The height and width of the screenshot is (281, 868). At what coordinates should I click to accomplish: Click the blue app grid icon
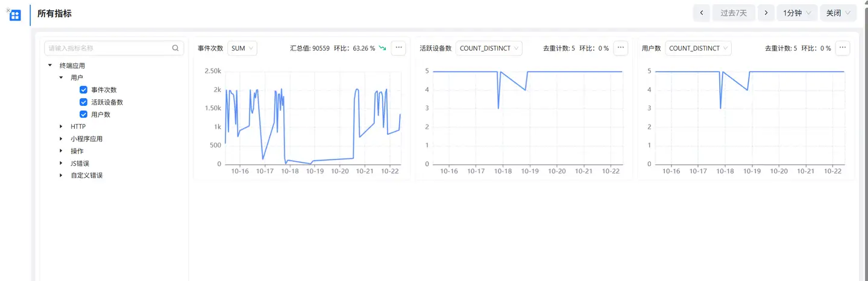(15, 15)
